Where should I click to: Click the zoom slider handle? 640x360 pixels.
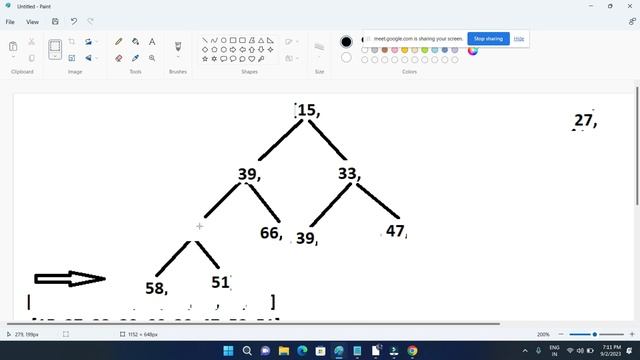595,334
